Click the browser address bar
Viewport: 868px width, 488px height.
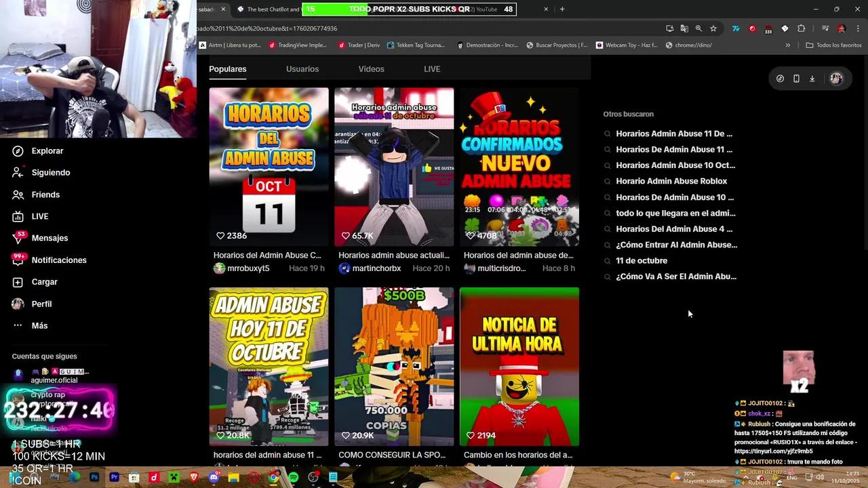pos(427,28)
